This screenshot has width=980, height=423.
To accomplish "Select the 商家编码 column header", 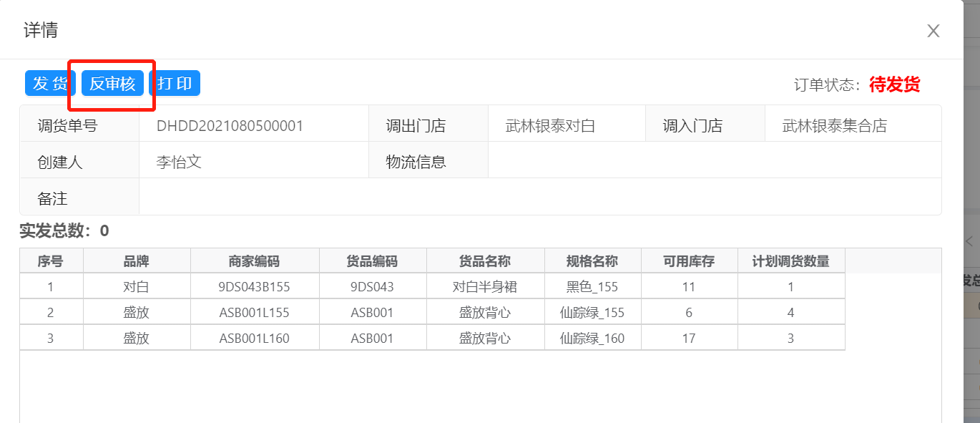I will coord(255,261).
